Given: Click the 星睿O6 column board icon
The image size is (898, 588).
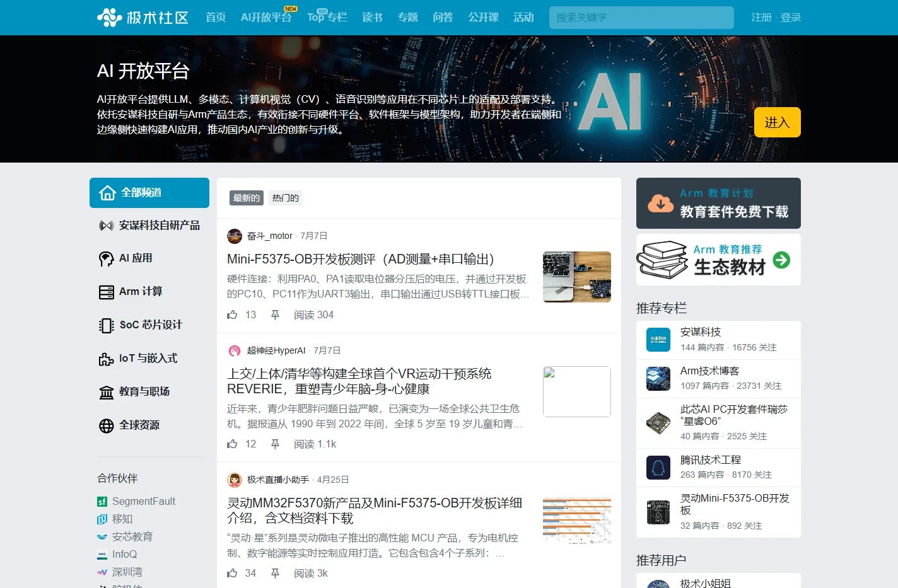Looking at the screenshot, I should tap(658, 423).
